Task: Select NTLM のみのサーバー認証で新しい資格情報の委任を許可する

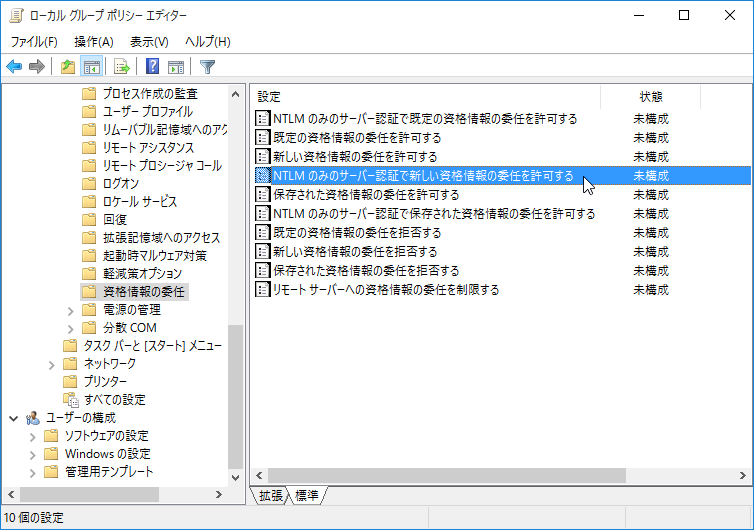Action: click(423, 176)
